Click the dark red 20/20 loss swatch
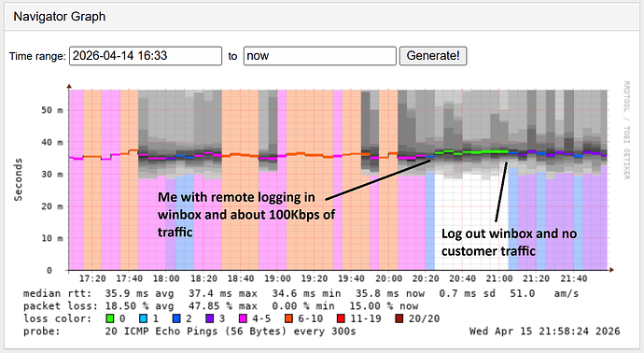 [399, 318]
